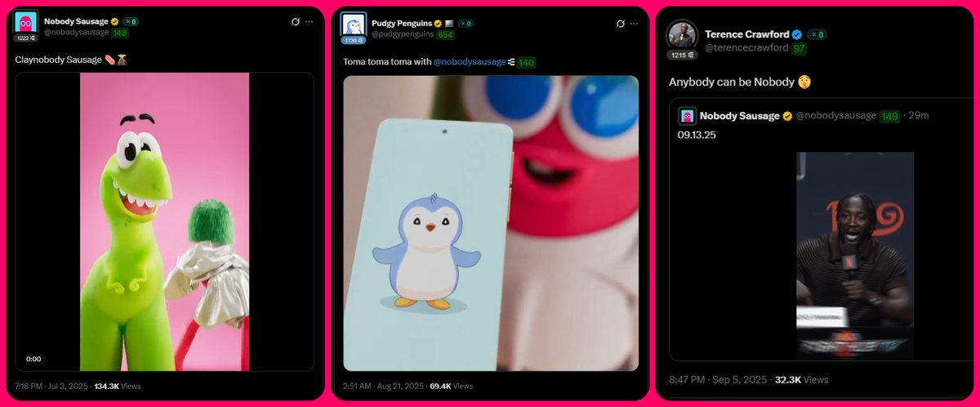Open Nobody Sausage profile avatar in first post

coord(26,21)
